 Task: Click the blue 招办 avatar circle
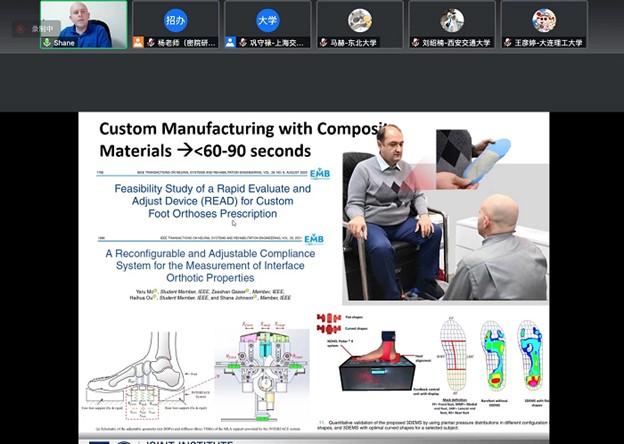(176, 20)
